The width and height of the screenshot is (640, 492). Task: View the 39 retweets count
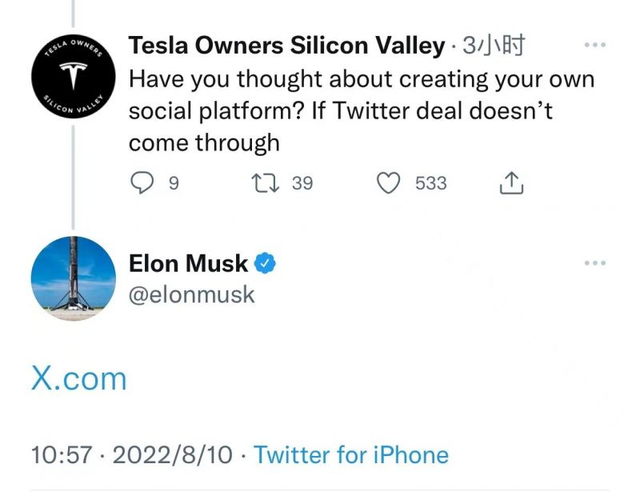pyautogui.click(x=301, y=183)
